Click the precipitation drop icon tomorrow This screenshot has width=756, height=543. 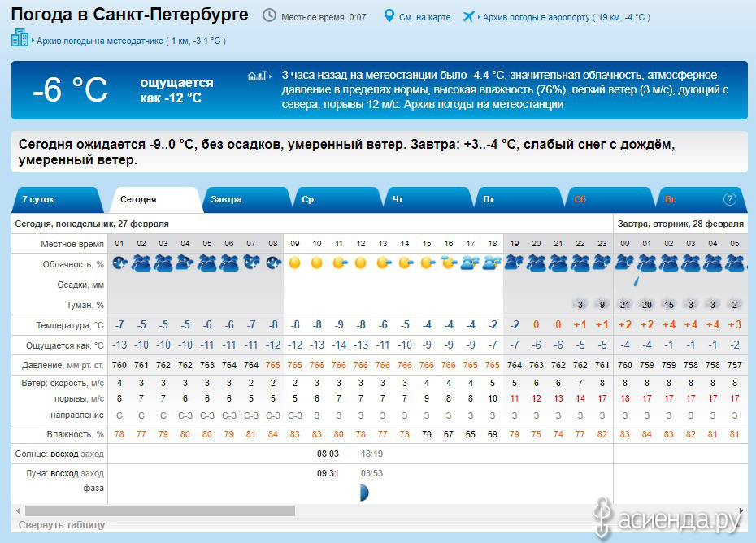637,280
